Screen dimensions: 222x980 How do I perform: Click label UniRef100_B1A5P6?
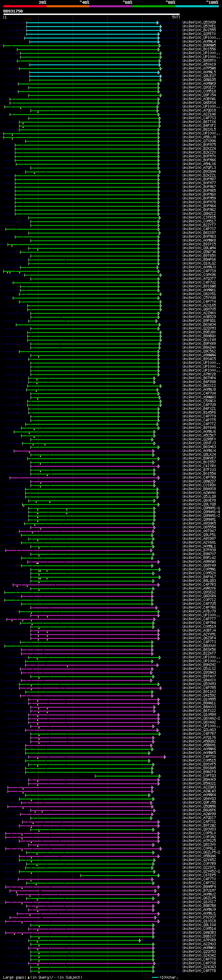(x=199, y=412)
